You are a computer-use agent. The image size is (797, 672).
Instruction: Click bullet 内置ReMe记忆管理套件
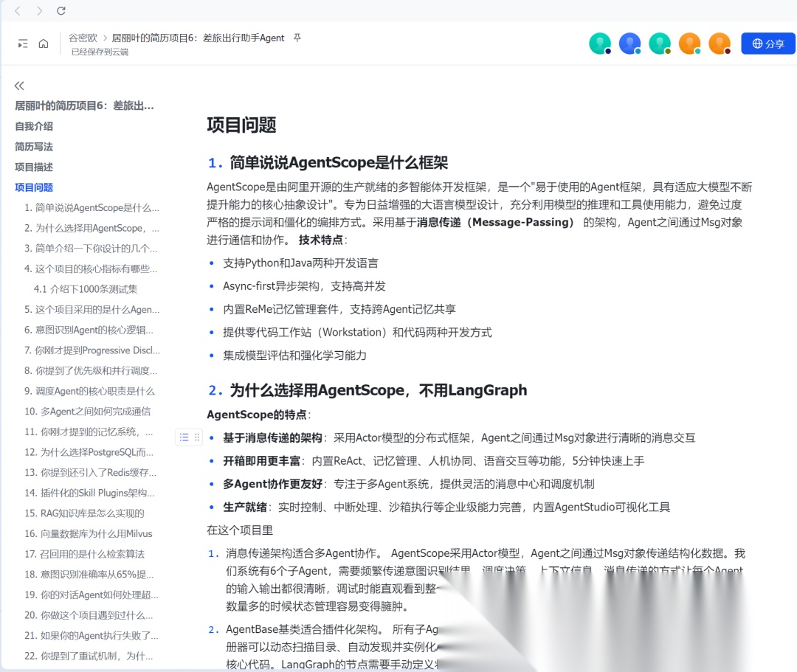pos(339,309)
